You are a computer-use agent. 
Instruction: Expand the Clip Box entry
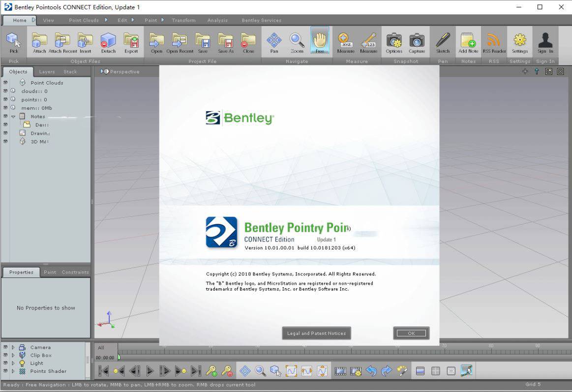[13, 355]
